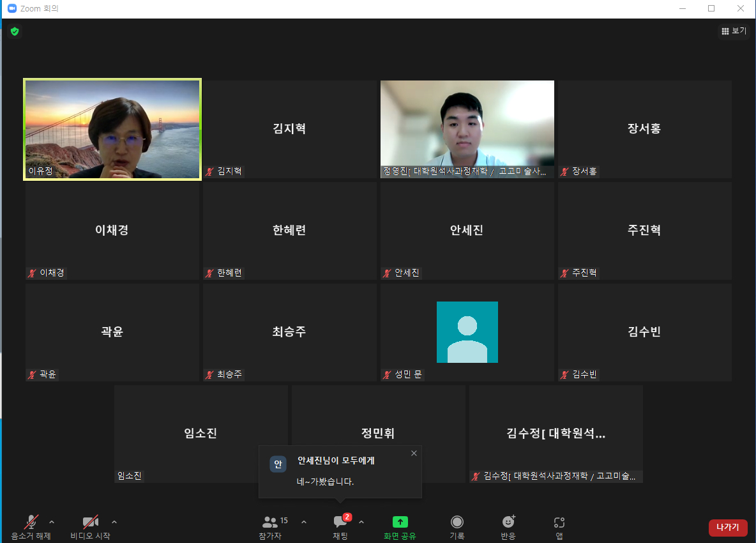The height and width of the screenshot is (543, 756).
Task: Open the participants list icon
Action: [271, 522]
